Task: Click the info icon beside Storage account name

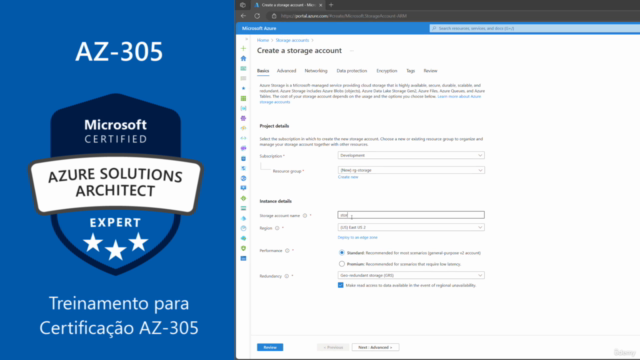Action: (305, 216)
